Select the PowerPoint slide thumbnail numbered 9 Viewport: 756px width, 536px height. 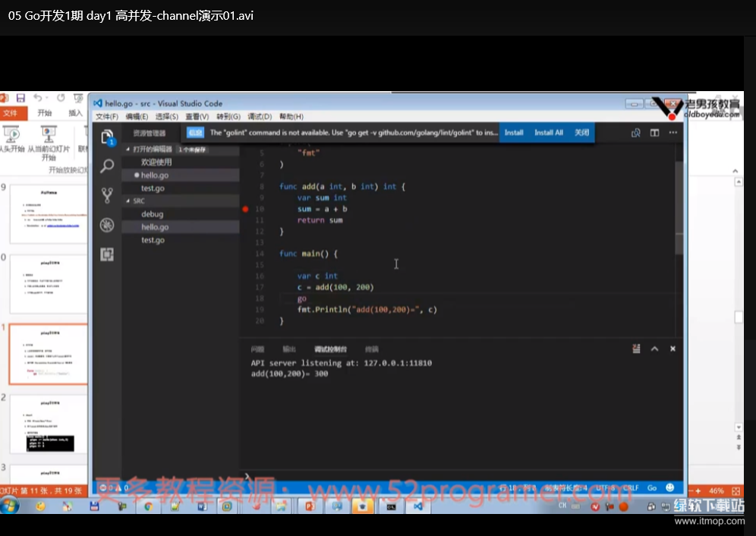pos(49,214)
